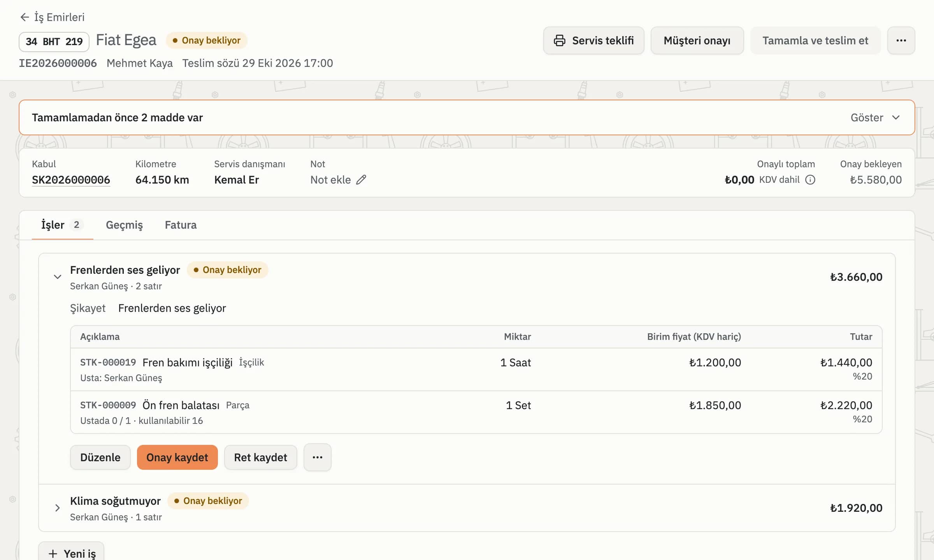Click service advisor Kemal Er
This screenshot has width=934, height=560.
(237, 180)
